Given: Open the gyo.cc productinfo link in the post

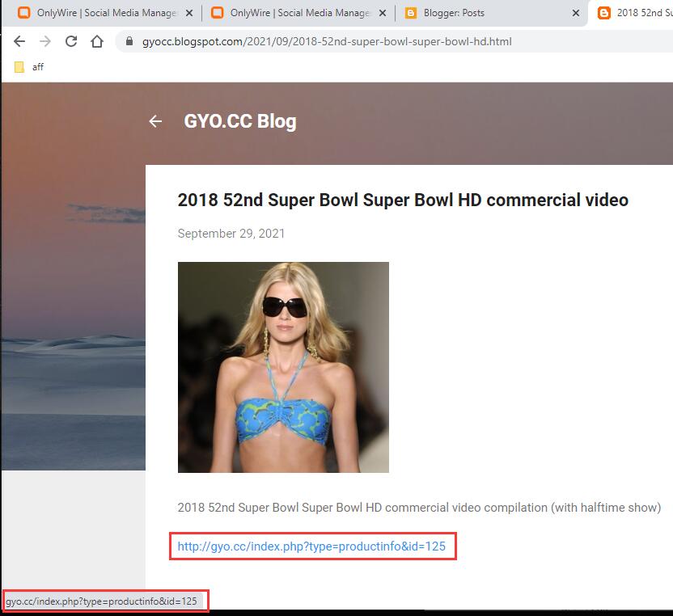Looking at the screenshot, I should pyautogui.click(x=311, y=546).
